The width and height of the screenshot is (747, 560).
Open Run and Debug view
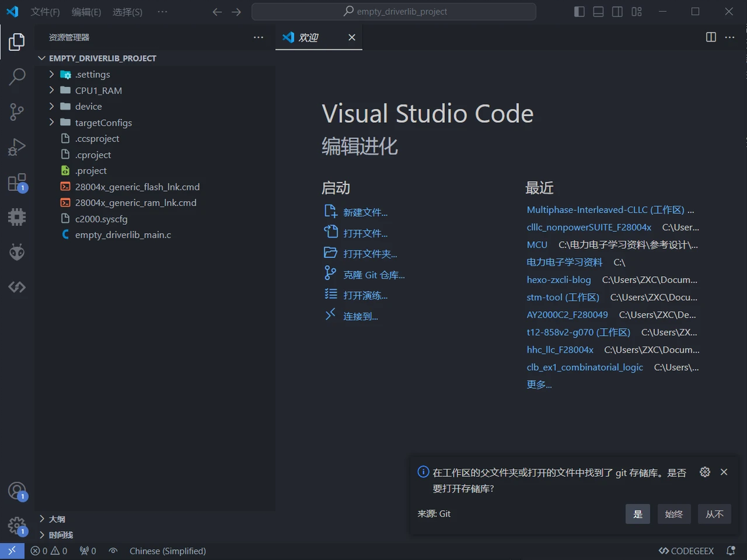pyautogui.click(x=17, y=147)
